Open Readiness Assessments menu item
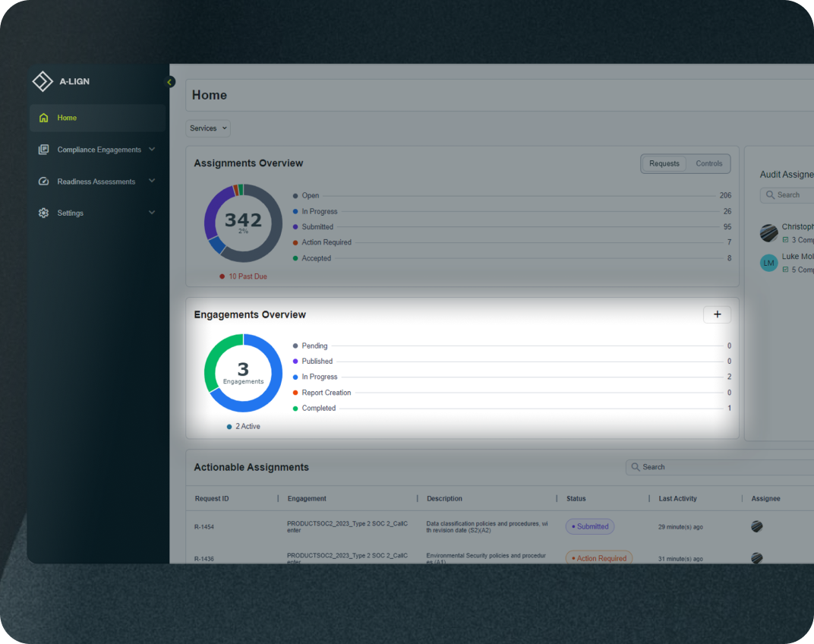814x644 pixels. [x=98, y=182]
